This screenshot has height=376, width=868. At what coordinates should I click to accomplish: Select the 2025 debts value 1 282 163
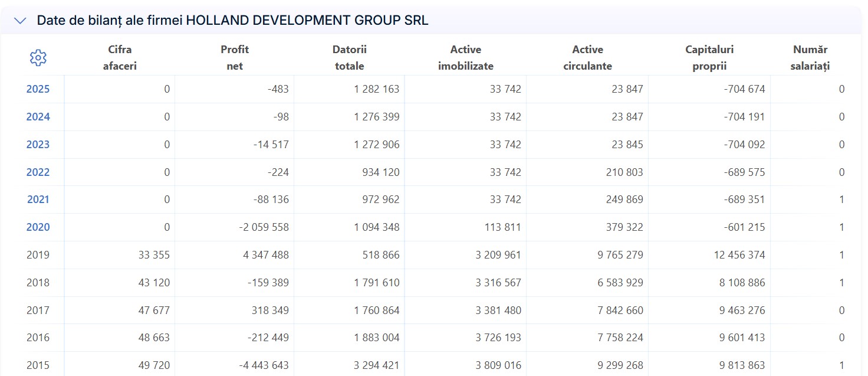[x=377, y=89]
